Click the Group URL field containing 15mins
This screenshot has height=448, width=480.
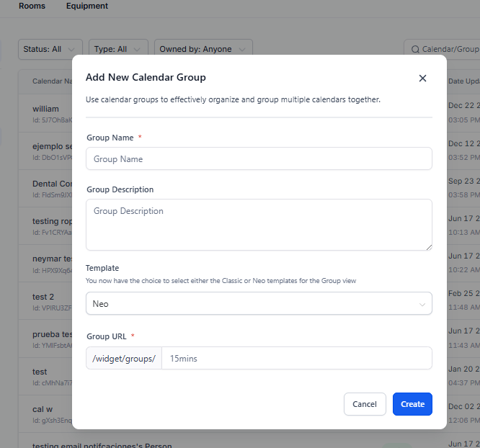(296, 358)
